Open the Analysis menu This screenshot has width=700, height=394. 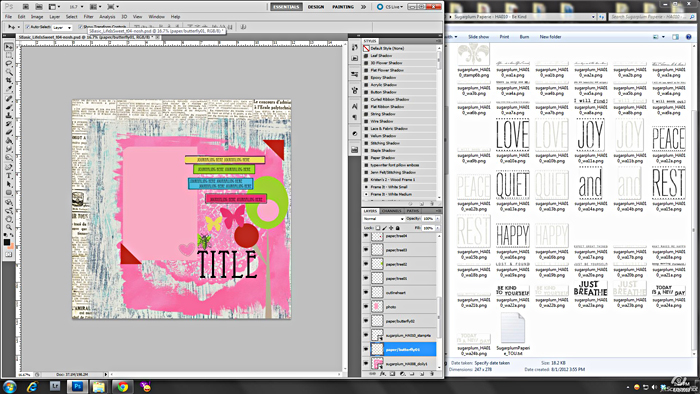[x=107, y=17]
